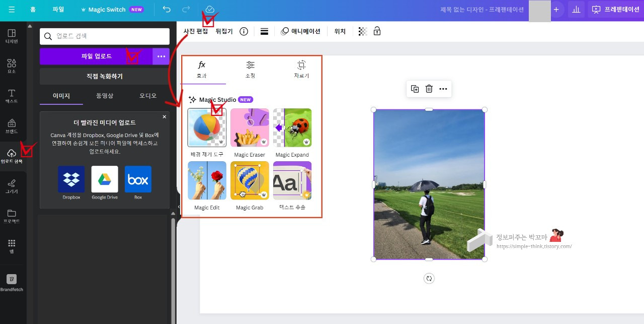Go to the 홈 (Home) menu

[x=33, y=10]
